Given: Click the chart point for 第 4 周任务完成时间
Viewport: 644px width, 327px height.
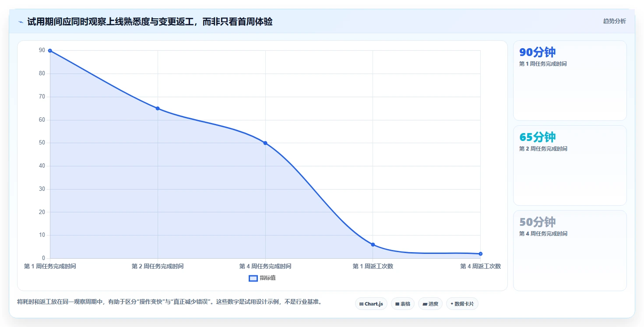Looking at the screenshot, I should click(265, 143).
